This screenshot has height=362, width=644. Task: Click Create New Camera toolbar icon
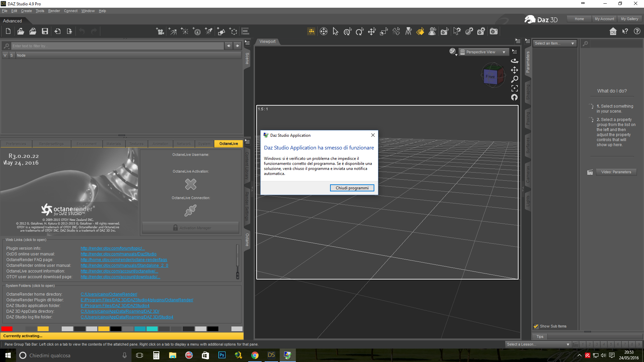[160, 32]
